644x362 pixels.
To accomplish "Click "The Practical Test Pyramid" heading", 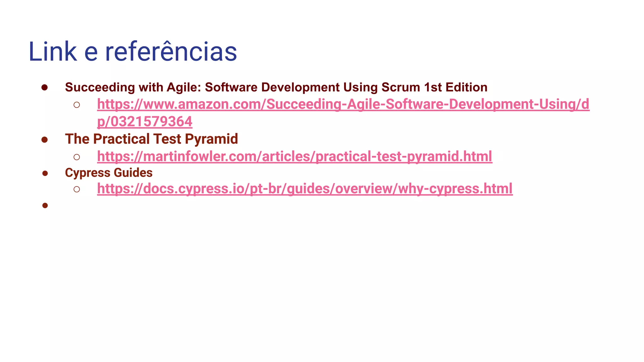I will (x=151, y=139).
